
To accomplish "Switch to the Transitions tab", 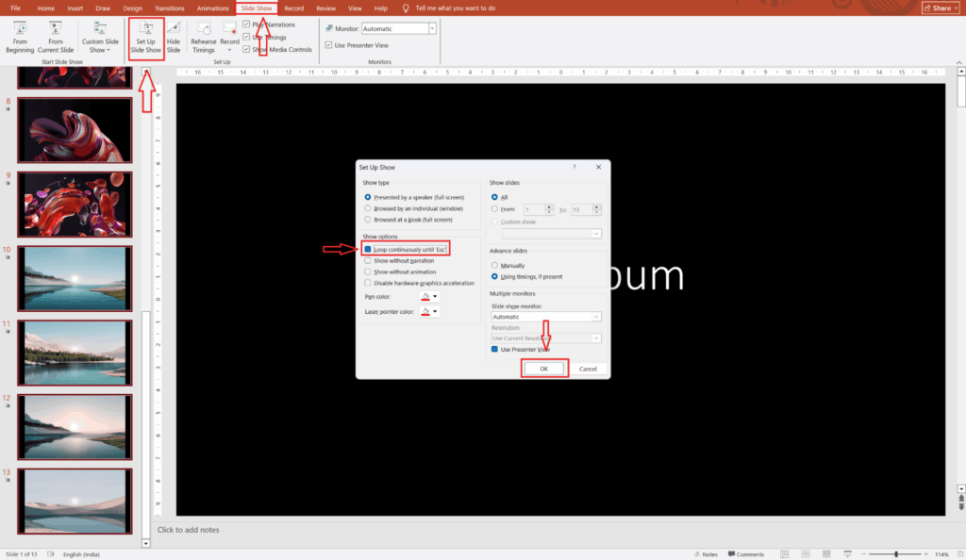I will coord(169,8).
